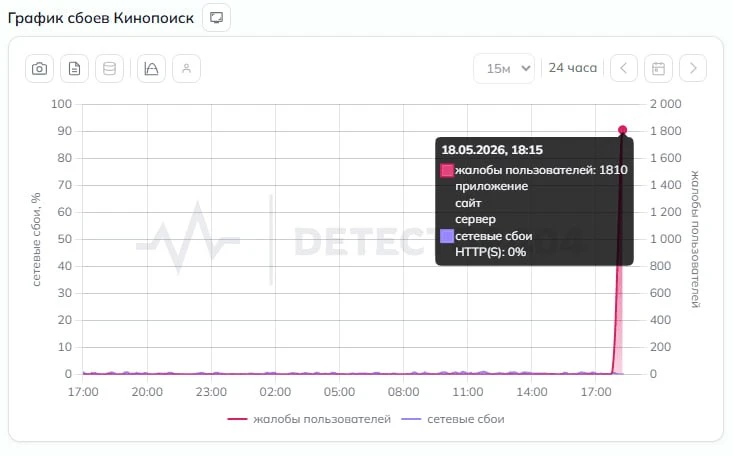Select the 24 часа time range
Viewport: 733px width, 456px height.
573,68
